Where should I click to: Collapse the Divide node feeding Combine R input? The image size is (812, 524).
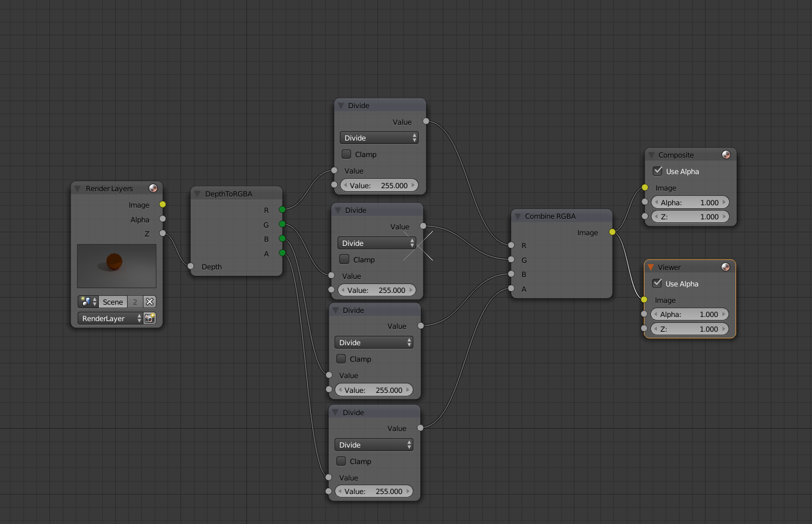pyautogui.click(x=340, y=106)
